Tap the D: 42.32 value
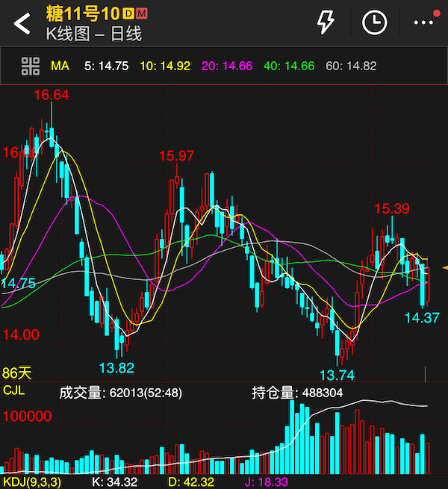The width and height of the screenshot is (448, 489). point(191,482)
